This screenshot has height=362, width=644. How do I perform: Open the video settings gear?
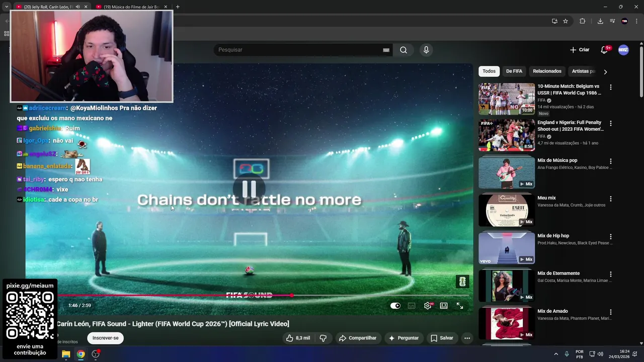coord(428,306)
